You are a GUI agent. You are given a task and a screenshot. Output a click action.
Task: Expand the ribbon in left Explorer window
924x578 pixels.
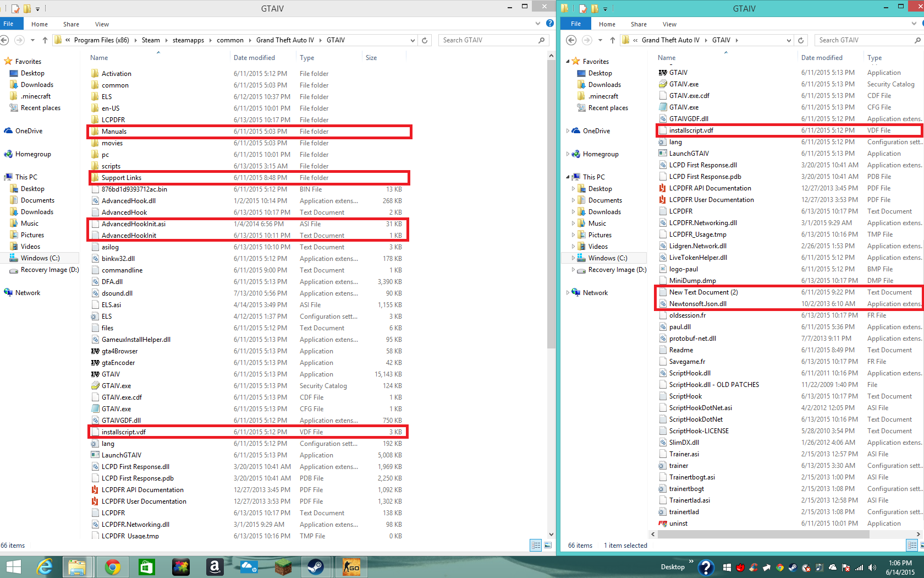pyautogui.click(x=538, y=24)
